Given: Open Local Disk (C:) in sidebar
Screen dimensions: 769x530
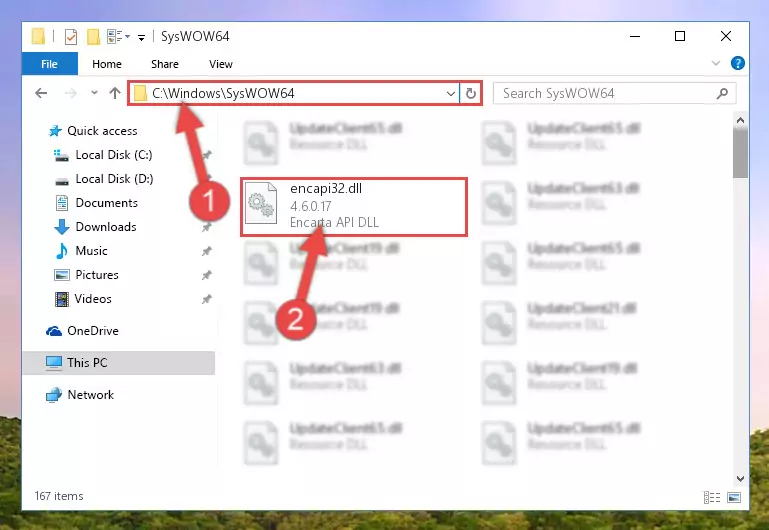Looking at the screenshot, I should coord(114,155).
